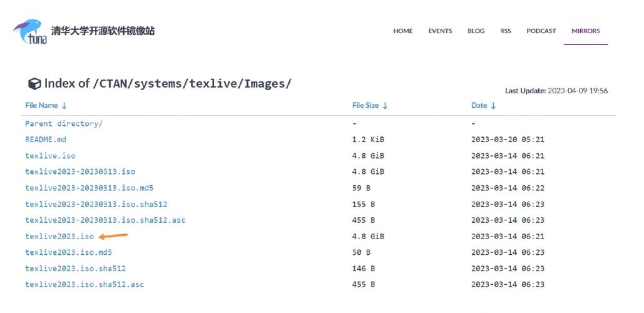Open texlive2023.iso.md5 link

68,252
